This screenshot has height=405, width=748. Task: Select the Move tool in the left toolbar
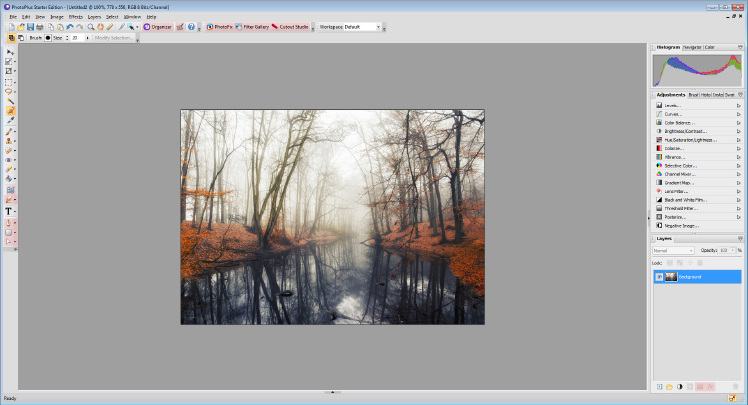point(10,52)
